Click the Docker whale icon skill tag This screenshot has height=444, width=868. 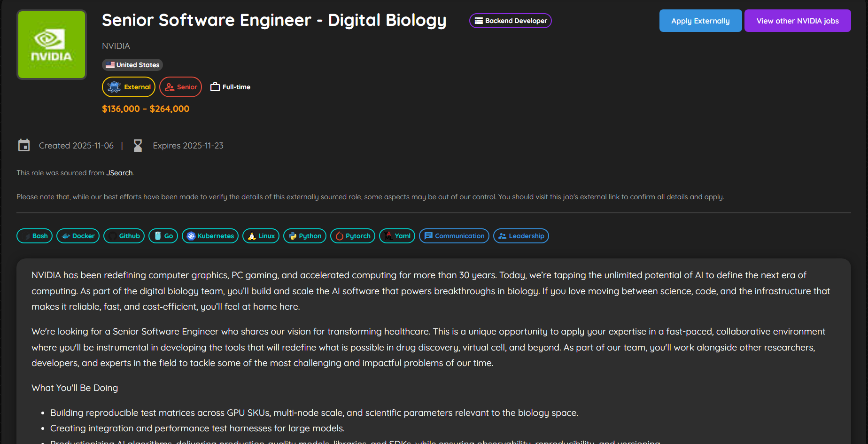[66, 236]
